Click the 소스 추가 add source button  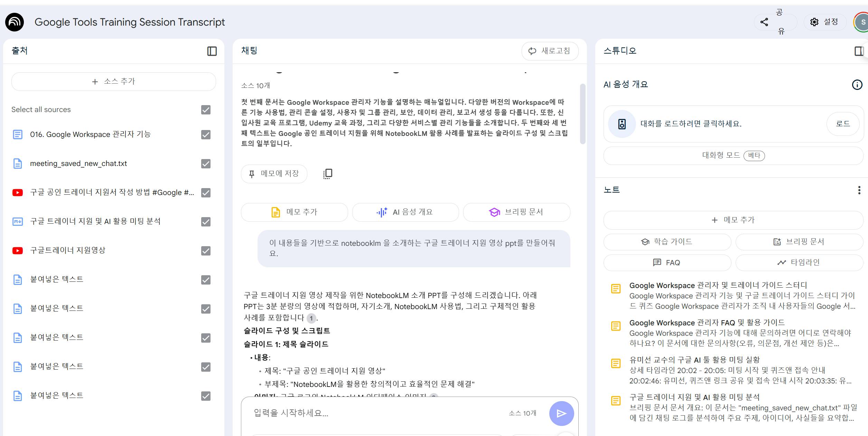pyautogui.click(x=114, y=82)
